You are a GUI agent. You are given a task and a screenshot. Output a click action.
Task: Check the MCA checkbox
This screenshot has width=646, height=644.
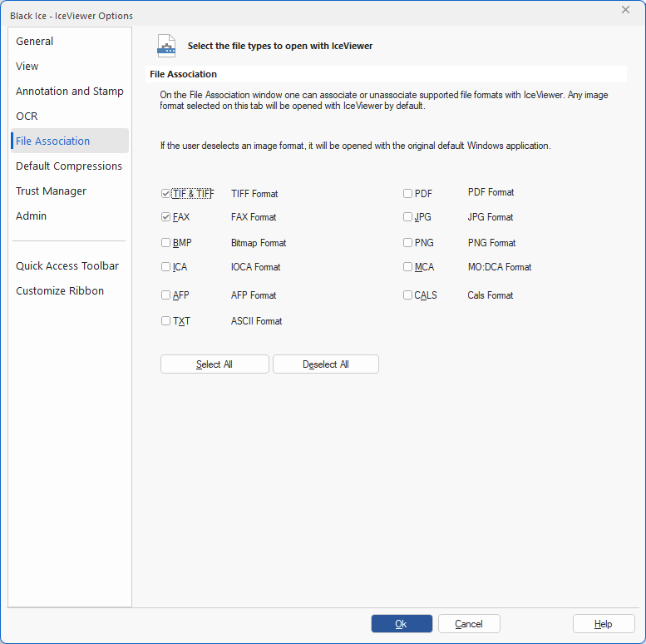click(407, 267)
